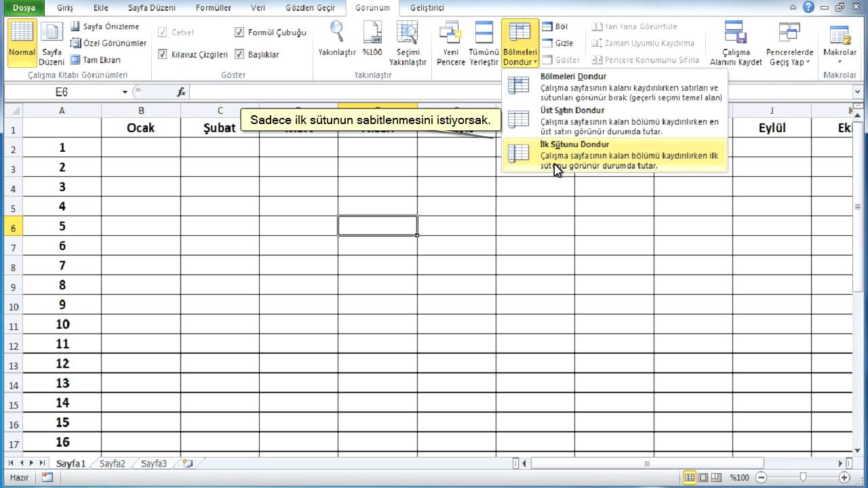Choose İlk Sütunu Dondur option
Image resolution: width=868 pixels, height=488 pixels.
pos(614,155)
